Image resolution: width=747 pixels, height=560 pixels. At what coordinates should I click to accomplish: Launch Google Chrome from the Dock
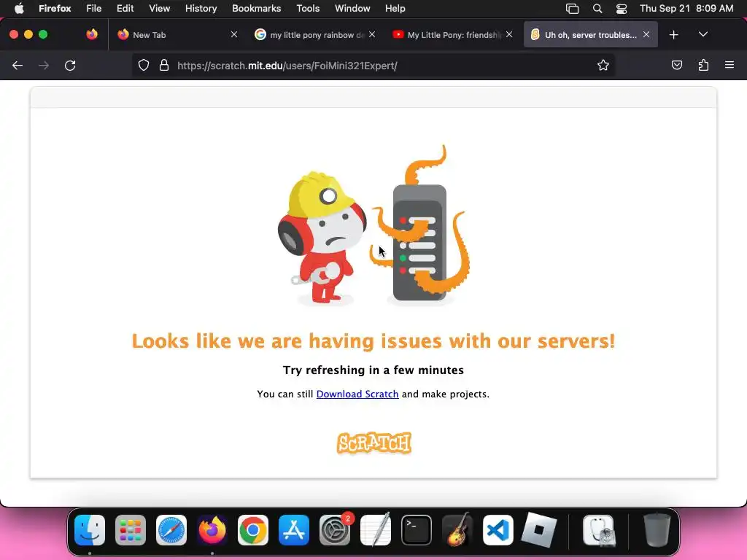pos(253,530)
